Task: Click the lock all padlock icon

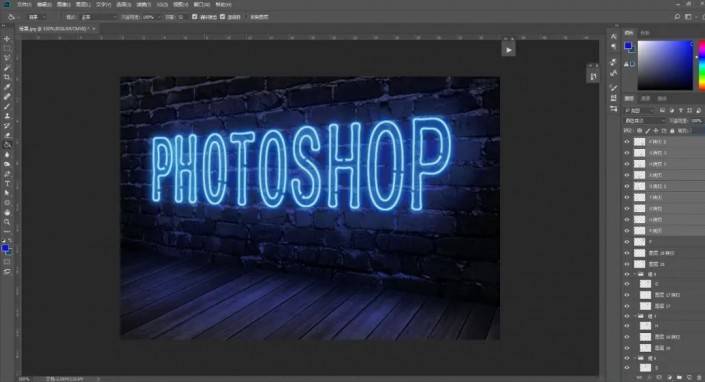Action: 672,131
